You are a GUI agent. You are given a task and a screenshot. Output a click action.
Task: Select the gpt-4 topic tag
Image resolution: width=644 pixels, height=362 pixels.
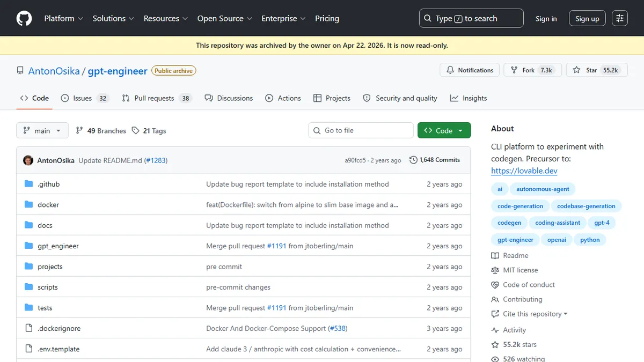pyautogui.click(x=602, y=223)
